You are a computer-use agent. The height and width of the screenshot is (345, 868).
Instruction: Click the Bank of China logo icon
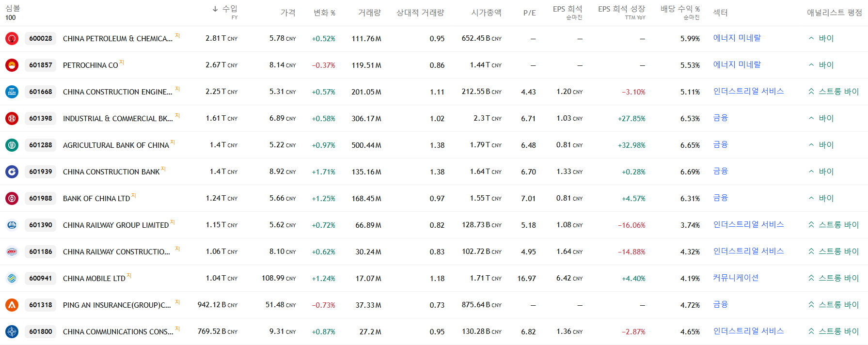(12, 198)
